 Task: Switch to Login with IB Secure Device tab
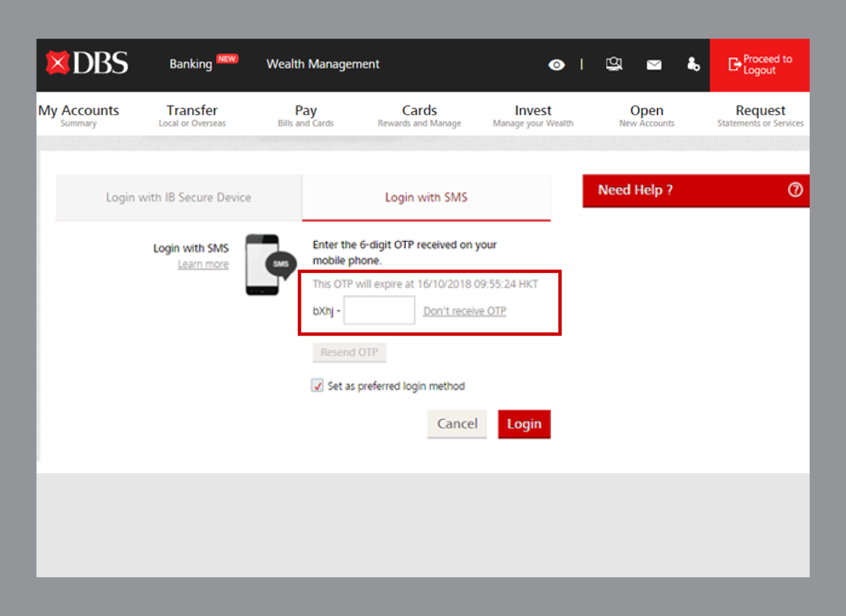point(178,198)
